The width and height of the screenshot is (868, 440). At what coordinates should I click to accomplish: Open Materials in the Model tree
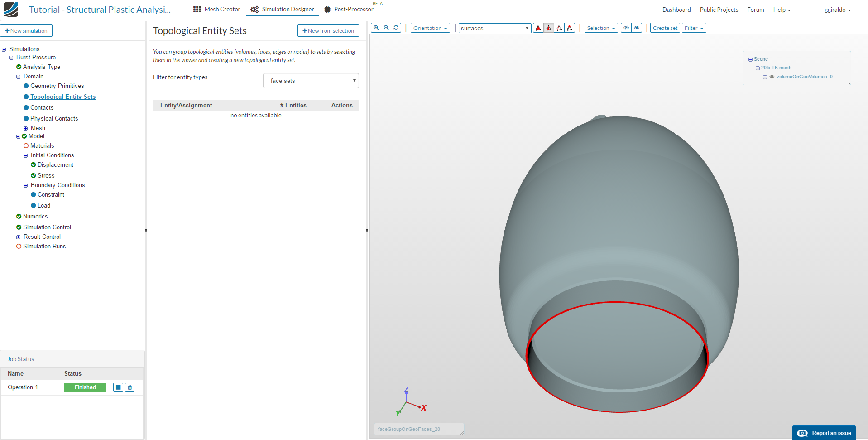point(42,146)
